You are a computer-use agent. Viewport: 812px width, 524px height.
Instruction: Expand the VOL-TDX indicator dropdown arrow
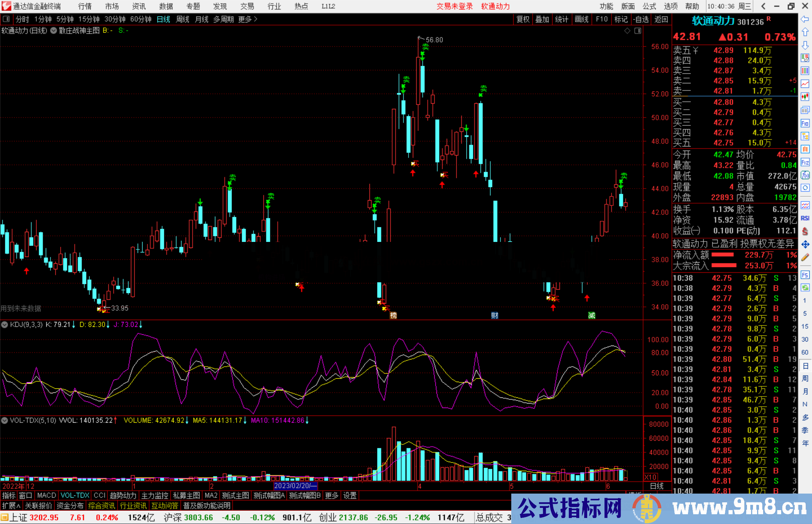[5, 420]
